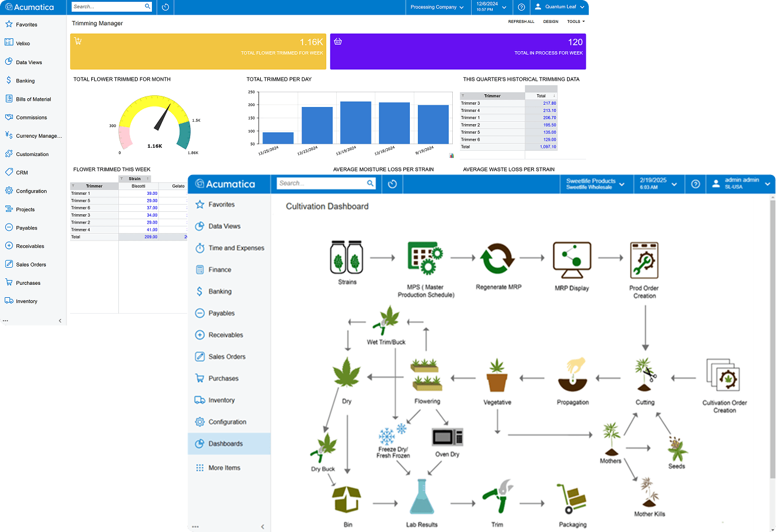This screenshot has width=776, height=532.
Task: Open Vegetative pot icon
Action: tap(498, 375)
